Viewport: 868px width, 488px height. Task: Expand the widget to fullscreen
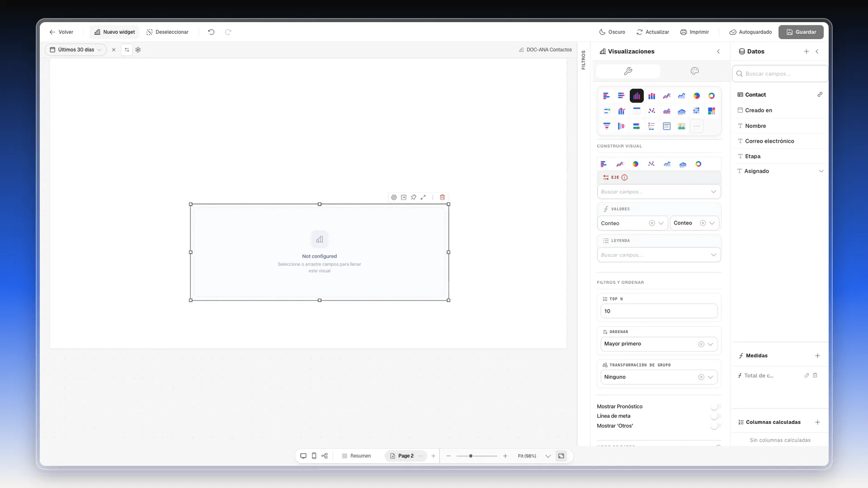tap(423, 197)
